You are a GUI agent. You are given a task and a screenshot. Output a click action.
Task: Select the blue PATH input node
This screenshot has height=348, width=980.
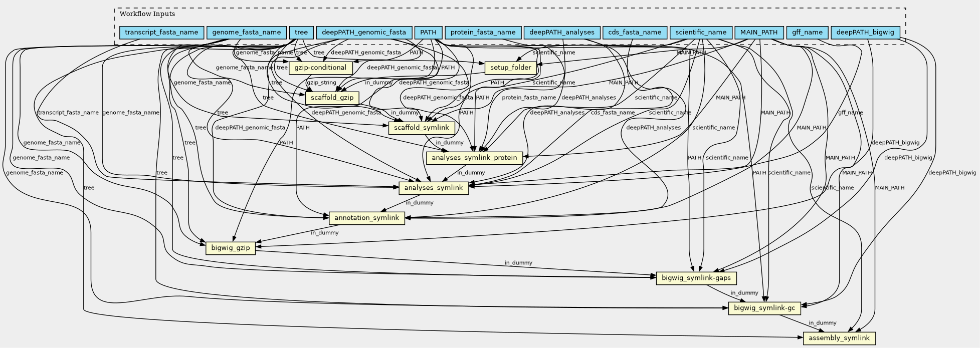click(x=428, y=33)
